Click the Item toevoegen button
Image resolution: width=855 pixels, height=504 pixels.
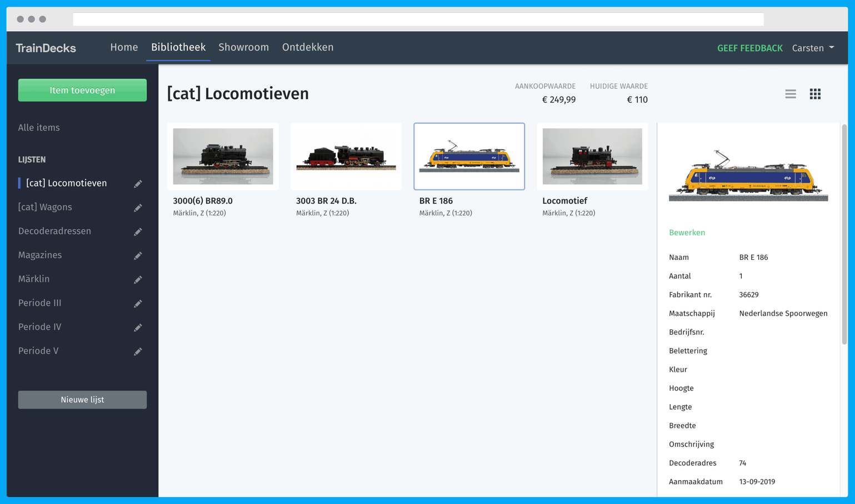pyautogui.click(x=82, y=90)
